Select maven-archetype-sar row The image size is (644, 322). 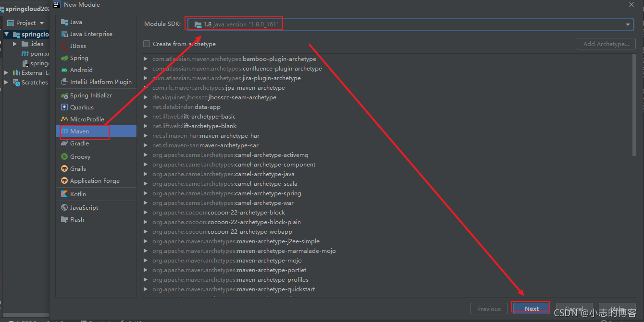387,145
